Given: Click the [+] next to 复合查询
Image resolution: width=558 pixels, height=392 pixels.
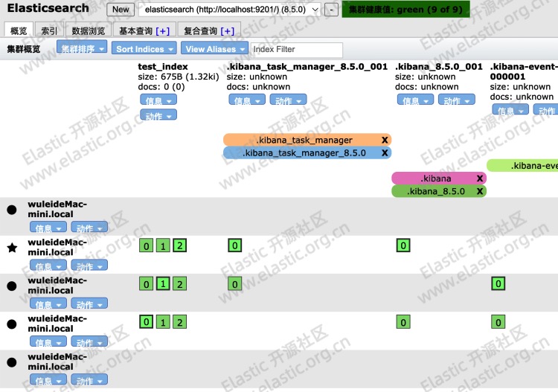Looking at the screenshot, I should pyautogui.click(x=228, y=31).
